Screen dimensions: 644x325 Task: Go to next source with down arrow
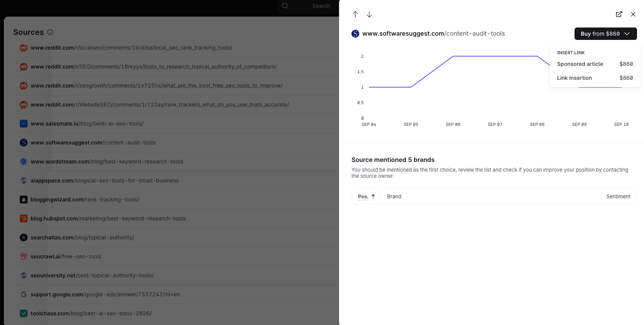(x=369, y=14)
